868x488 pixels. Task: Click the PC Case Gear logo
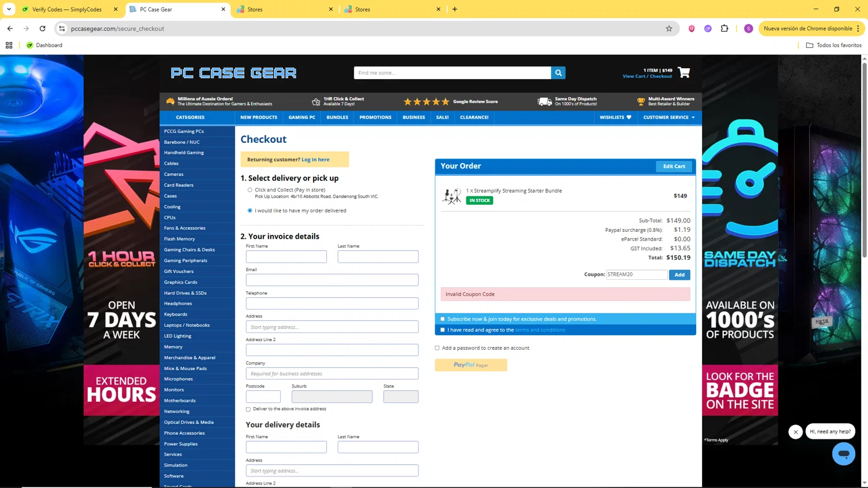[234, 73]
